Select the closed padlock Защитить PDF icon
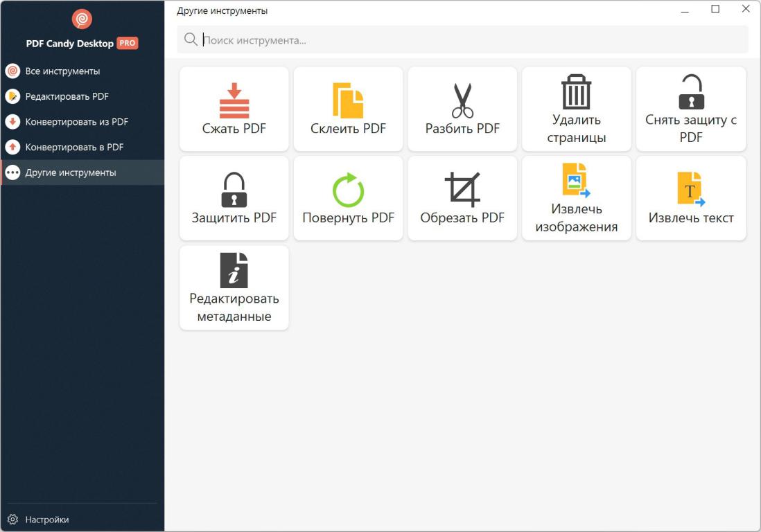The image size is (761, 532). tap(234, 190)
